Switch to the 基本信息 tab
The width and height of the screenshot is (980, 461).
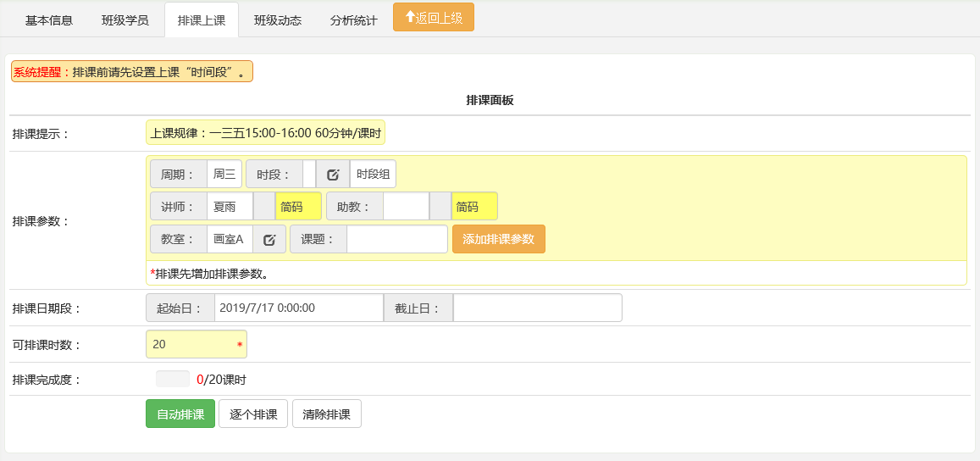point(49,20)
